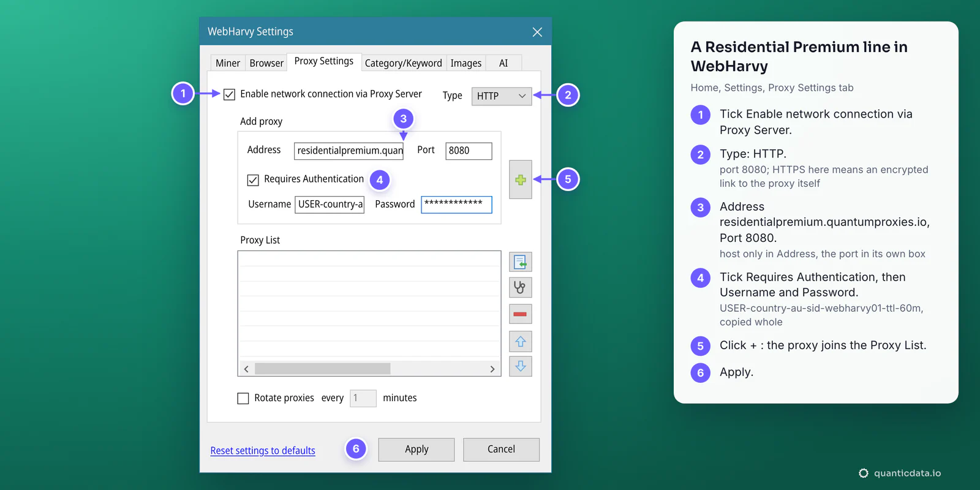Click the import proxies from file icon
Image resolution: width=980 pixels, height=490 pixels.
click(520, 262)
